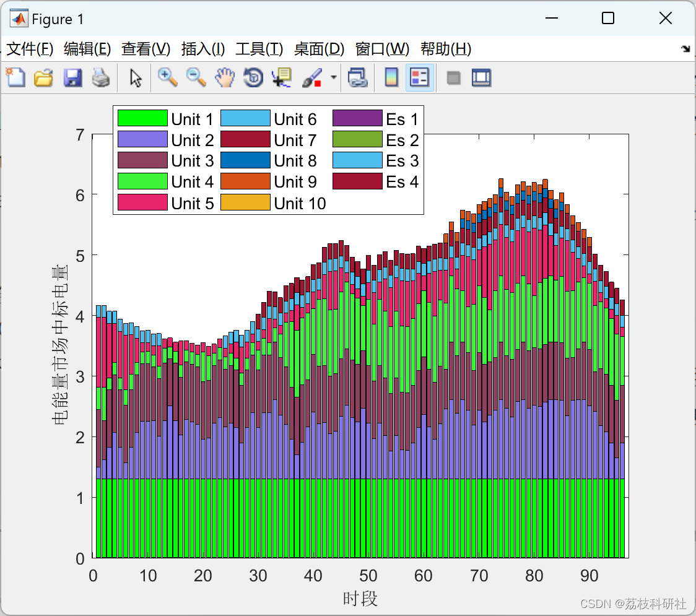This screenshot has width=696, height=616.
Task: Open the 桌面(D) menu
Action: 319,49
